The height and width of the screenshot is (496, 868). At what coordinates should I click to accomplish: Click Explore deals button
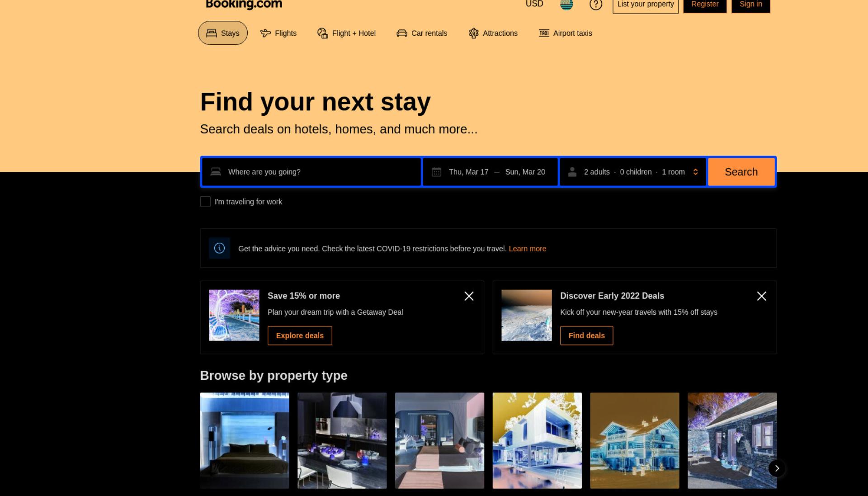[x=300, y=335]
